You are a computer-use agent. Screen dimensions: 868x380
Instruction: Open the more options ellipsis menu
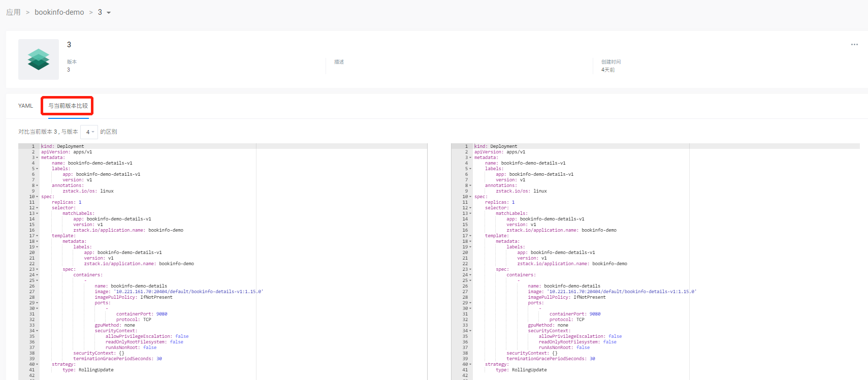854,45
